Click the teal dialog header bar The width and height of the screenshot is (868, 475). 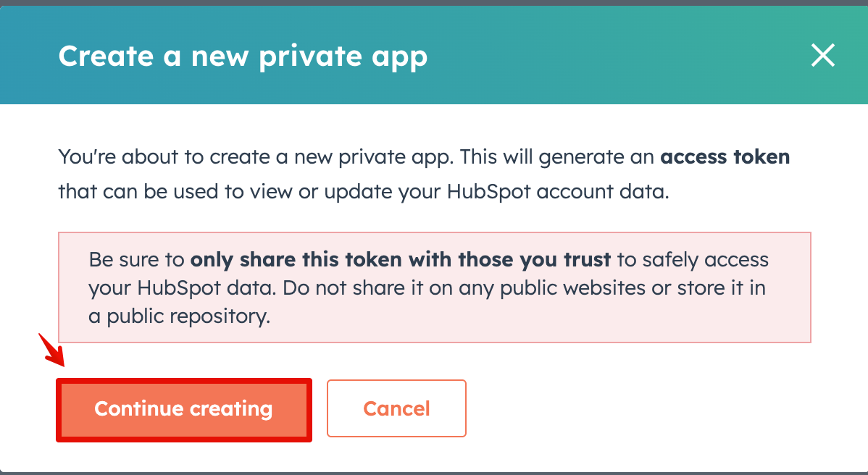click(580, 55)
